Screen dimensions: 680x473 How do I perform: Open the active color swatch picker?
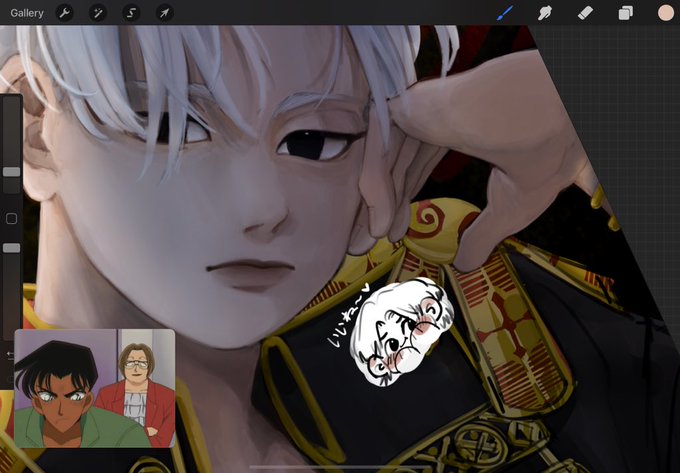[666, 13]
